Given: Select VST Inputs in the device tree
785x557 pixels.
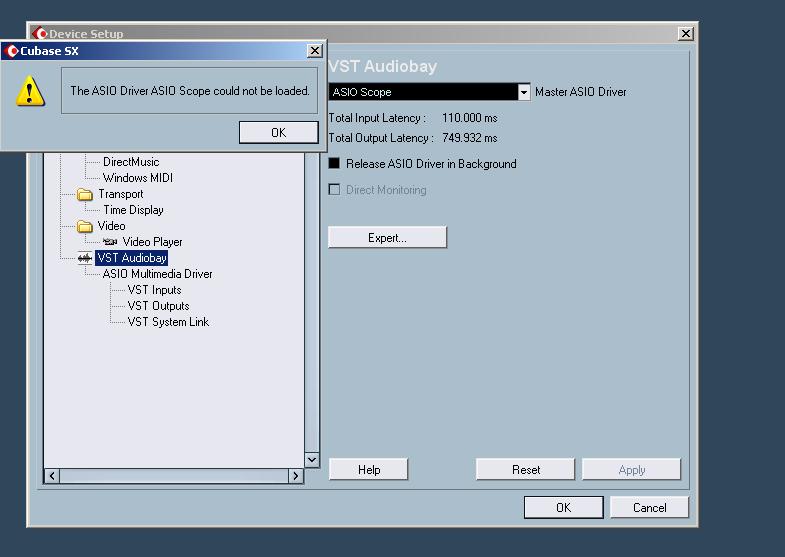Looking at the screenshot, I should coord(154,290).
